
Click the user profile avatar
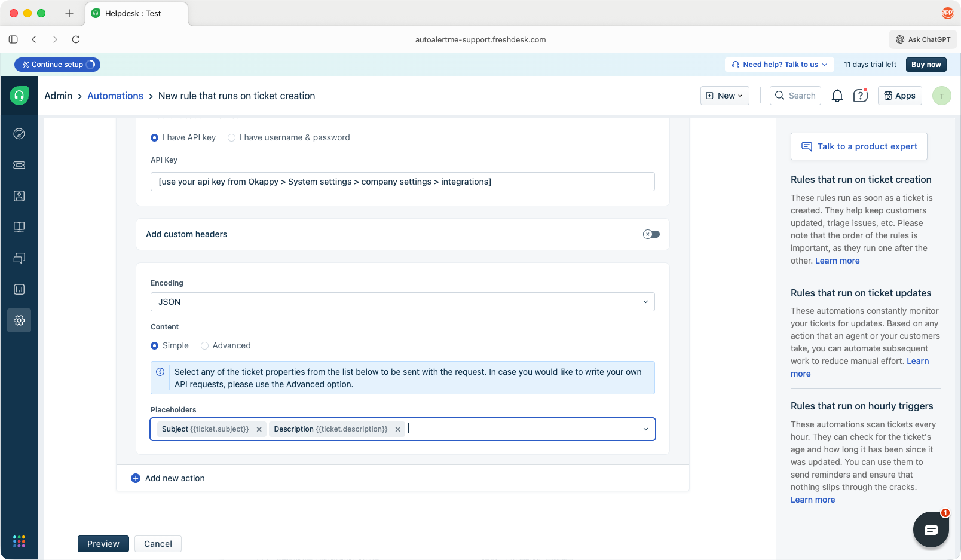click(942, 96)
